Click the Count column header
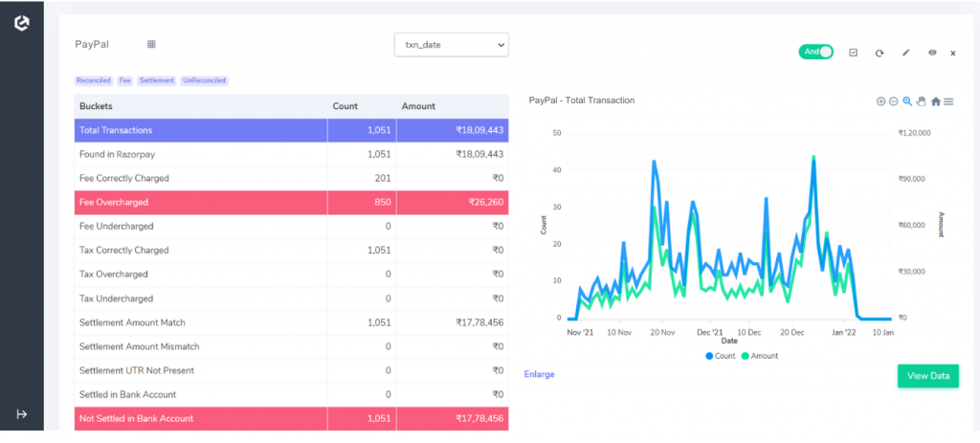The height and width of the screenshot is (443, 980). tap(362, 106)
